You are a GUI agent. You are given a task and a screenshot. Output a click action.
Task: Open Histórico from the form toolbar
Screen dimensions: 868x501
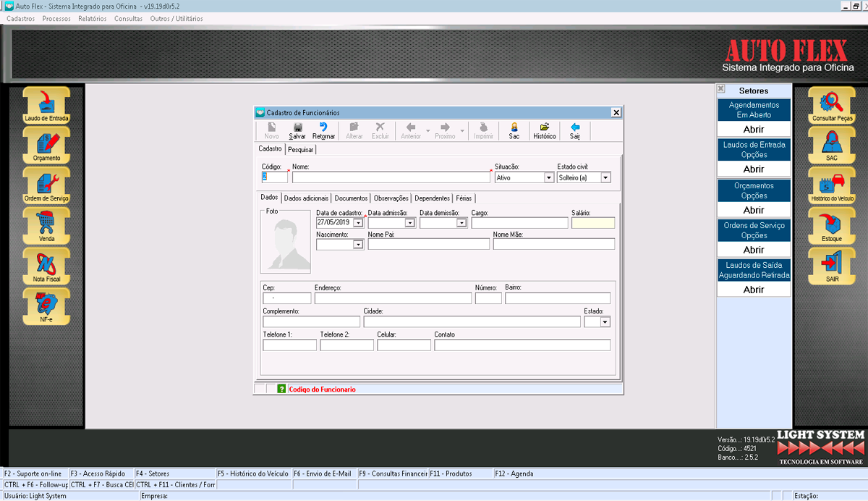click(545, 131)
